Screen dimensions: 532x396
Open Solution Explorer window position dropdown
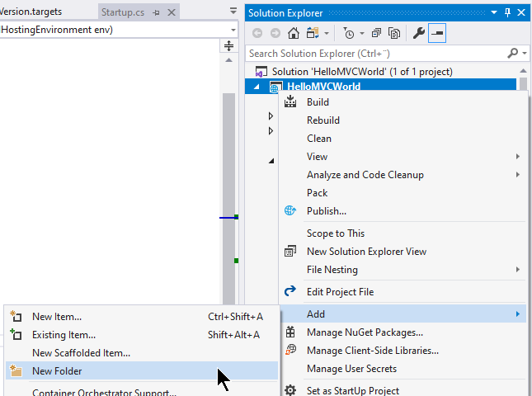(x=494, y=13)
